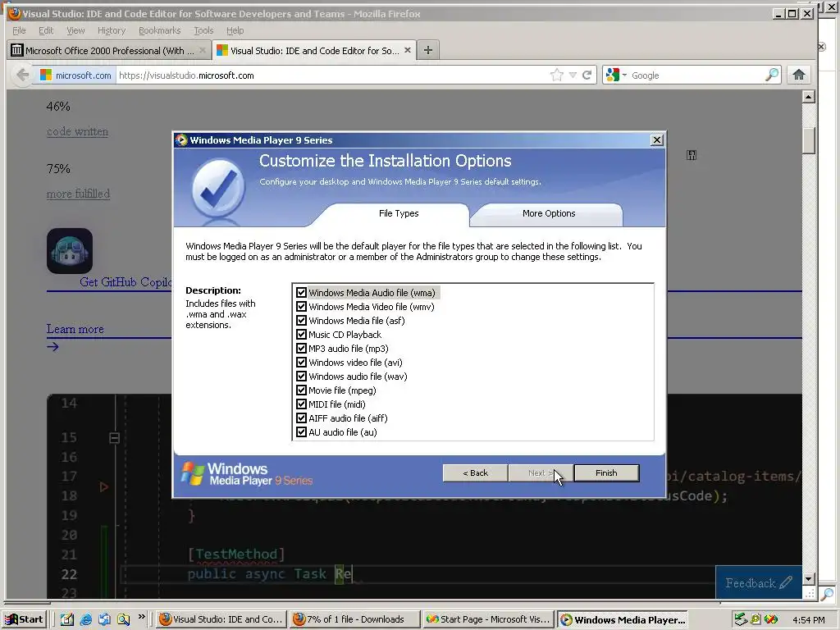
Task: Open the 7% of 1 file Downloads window
Action: (354, 619)
